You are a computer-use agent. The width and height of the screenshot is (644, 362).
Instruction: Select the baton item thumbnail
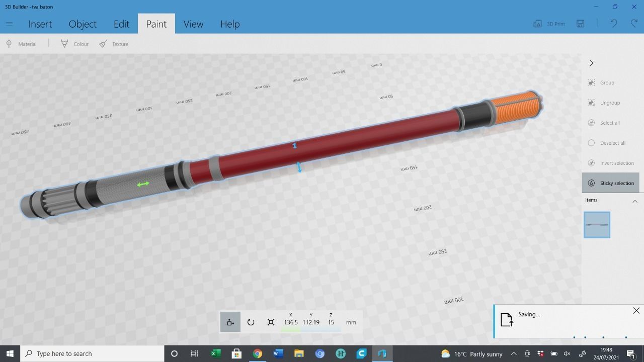click(597, 225)
